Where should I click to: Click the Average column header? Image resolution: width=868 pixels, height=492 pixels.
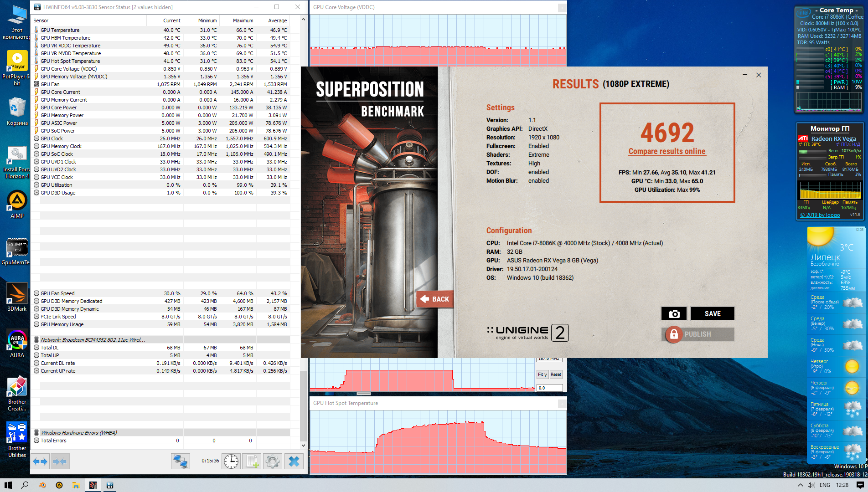(x=273, y=20)
